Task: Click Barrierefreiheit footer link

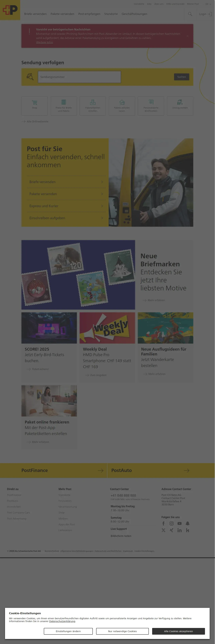Action: click(52, 551)
